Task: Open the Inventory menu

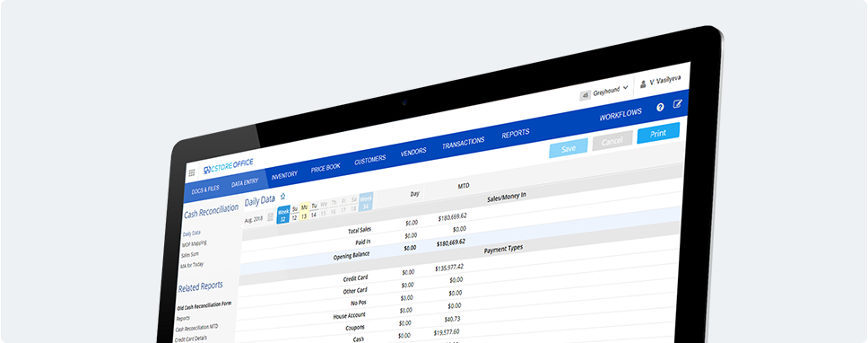Action: point(284,174)
